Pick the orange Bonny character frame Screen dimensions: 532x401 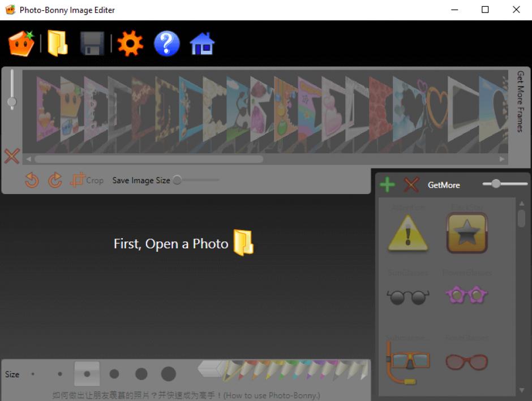tap(72, 109)
